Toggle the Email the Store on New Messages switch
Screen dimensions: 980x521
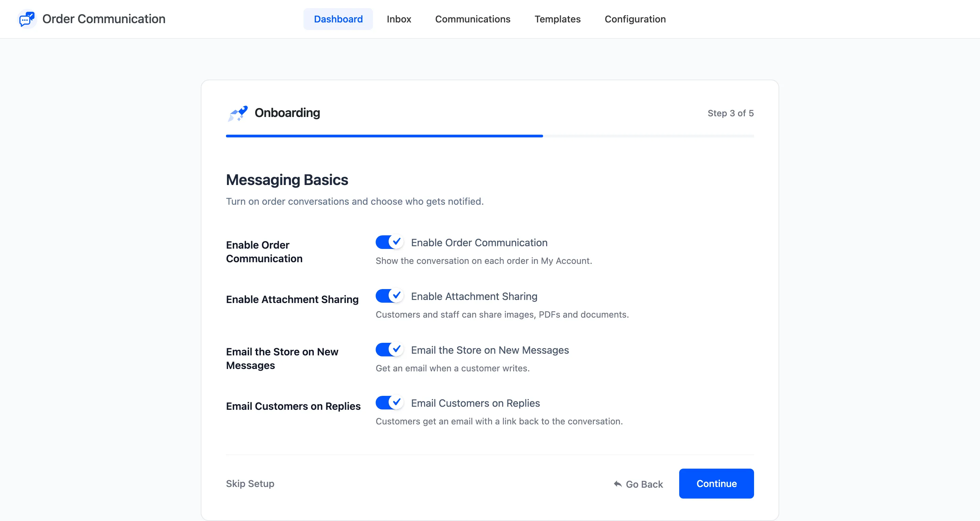click(x=389, y=350)
